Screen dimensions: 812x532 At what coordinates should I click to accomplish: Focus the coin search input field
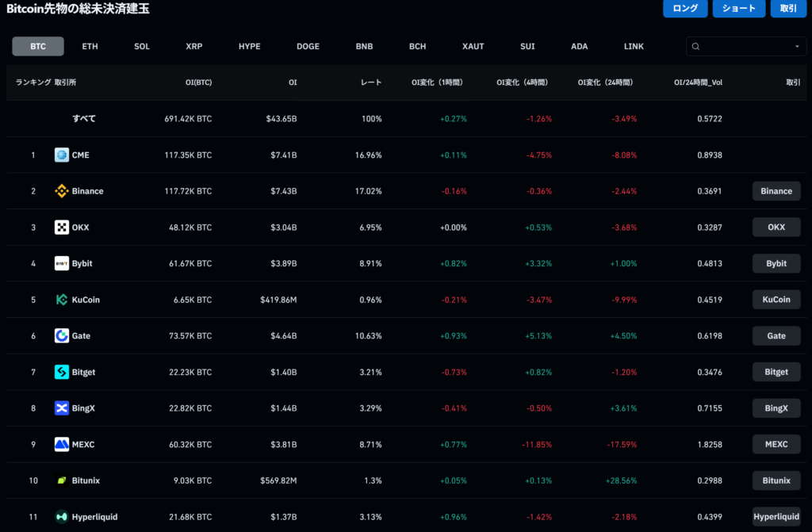741,47
